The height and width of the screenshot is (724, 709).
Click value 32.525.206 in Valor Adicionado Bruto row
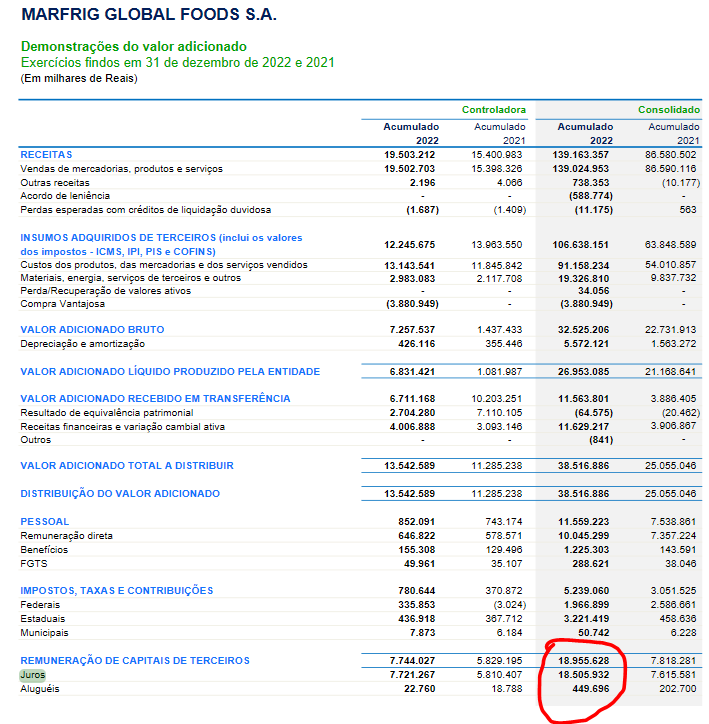[583, 330]
